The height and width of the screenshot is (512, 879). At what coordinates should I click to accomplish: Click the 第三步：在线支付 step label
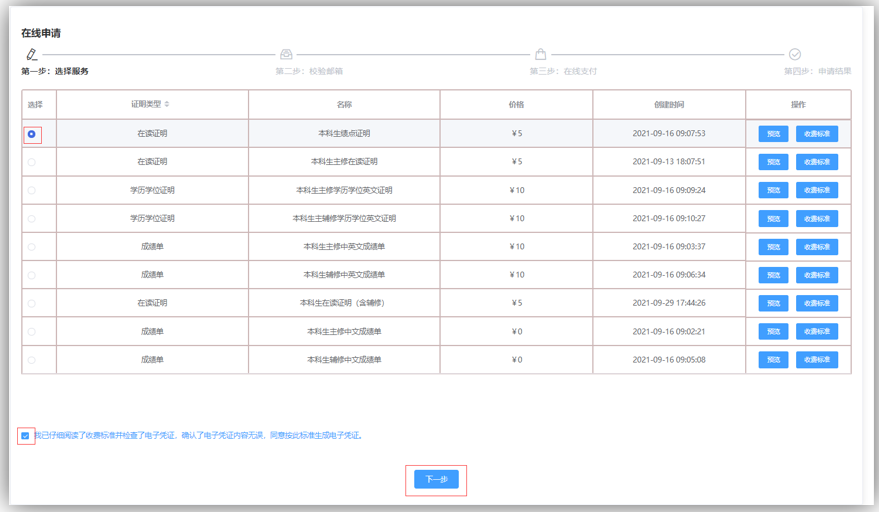tap(563, 72)
